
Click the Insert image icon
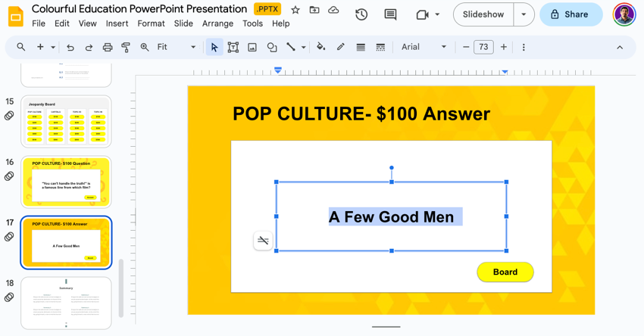(252, 47)
